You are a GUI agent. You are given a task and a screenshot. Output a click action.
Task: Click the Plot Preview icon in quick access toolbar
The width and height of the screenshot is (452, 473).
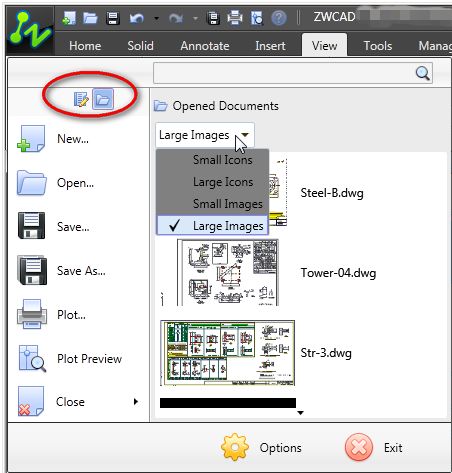[257, 18]
